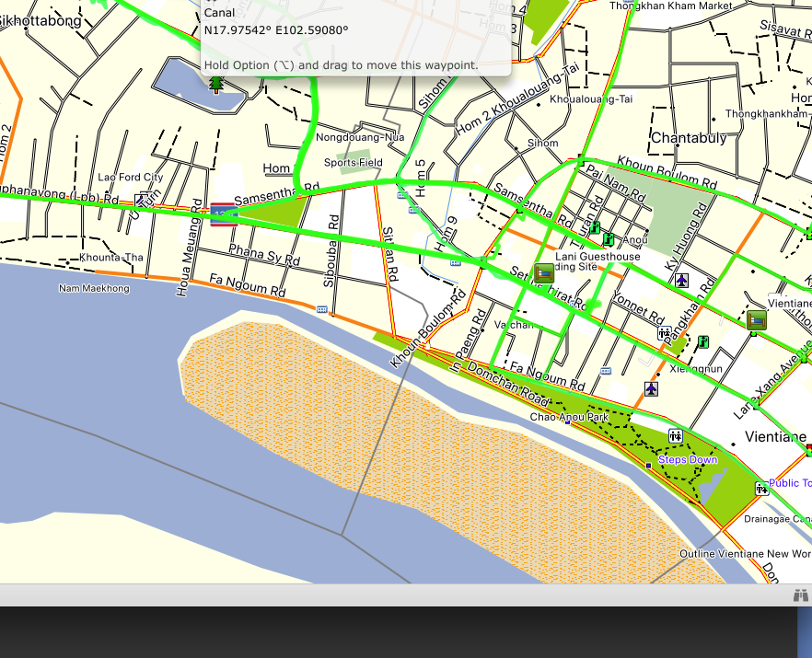Select the lodging bed icon near Lani Guesthouse
Viewport: 812px width, 658px height.
click(x=545, y=272)
